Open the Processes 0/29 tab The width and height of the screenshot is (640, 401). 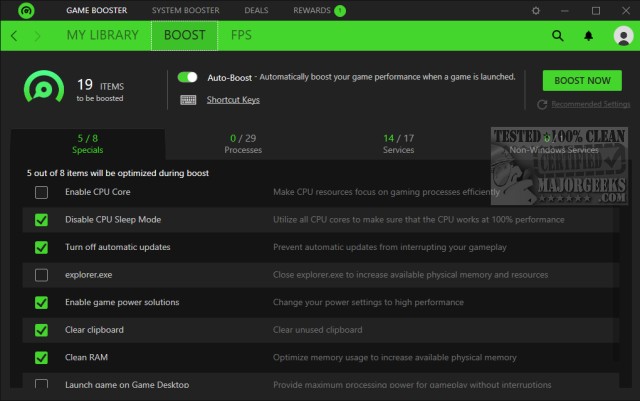coord(243,144)
